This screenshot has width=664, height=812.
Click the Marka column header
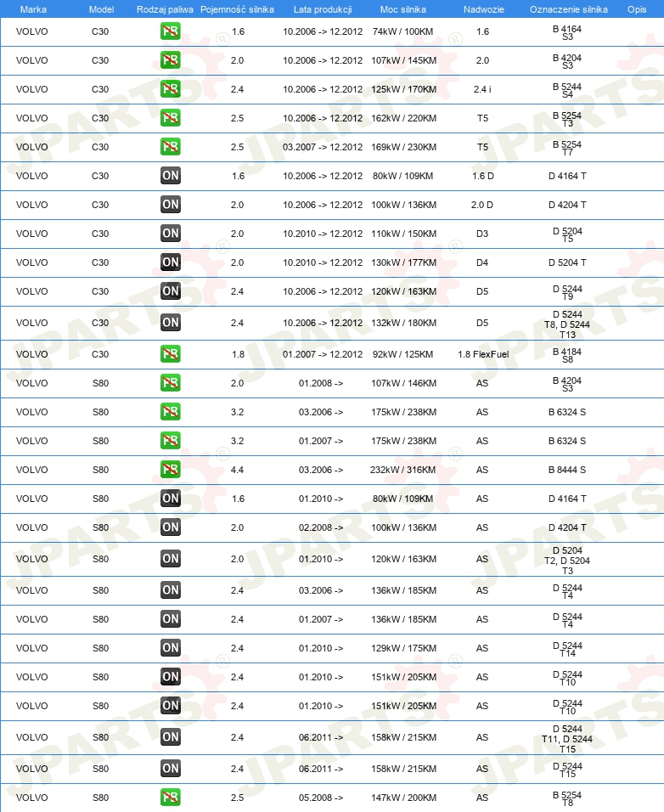click(x=33, y=9)
